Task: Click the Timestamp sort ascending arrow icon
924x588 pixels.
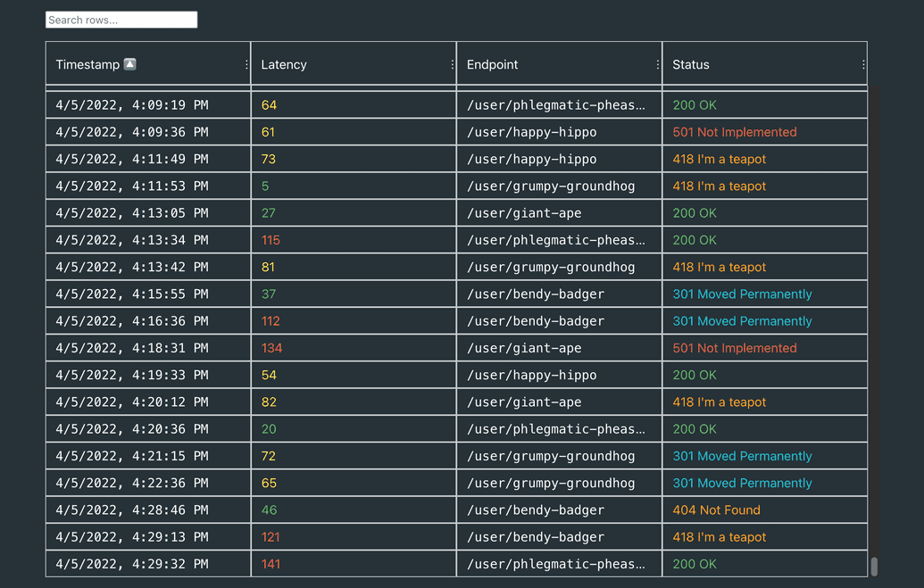Action: 129,64
